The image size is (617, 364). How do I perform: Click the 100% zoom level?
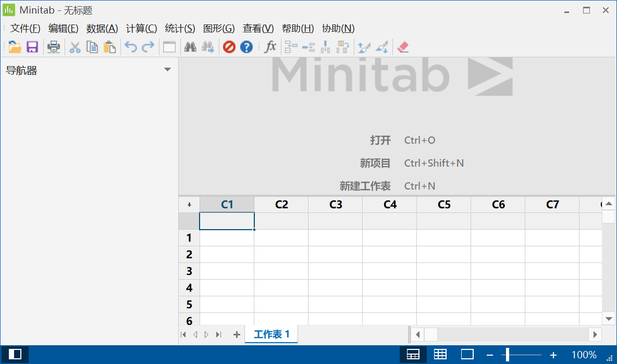pos(584,355)
